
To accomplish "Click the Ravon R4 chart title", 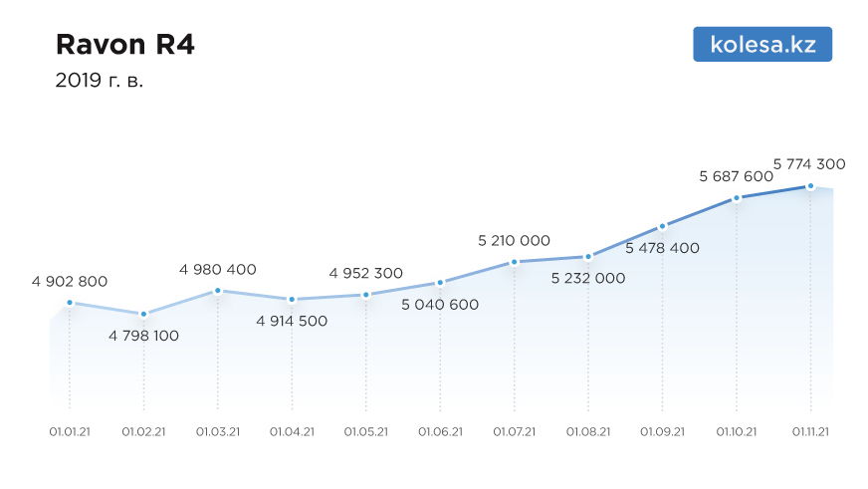I will (x=125, y=44).
